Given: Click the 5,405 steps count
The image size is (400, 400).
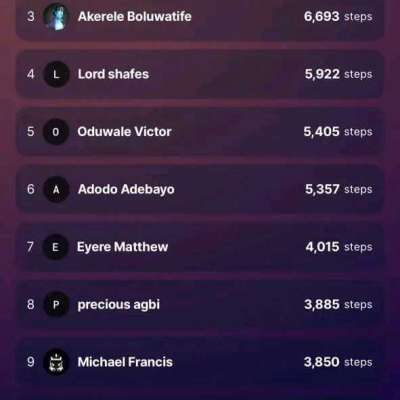Looking at the screenshot, I should 338,132.
